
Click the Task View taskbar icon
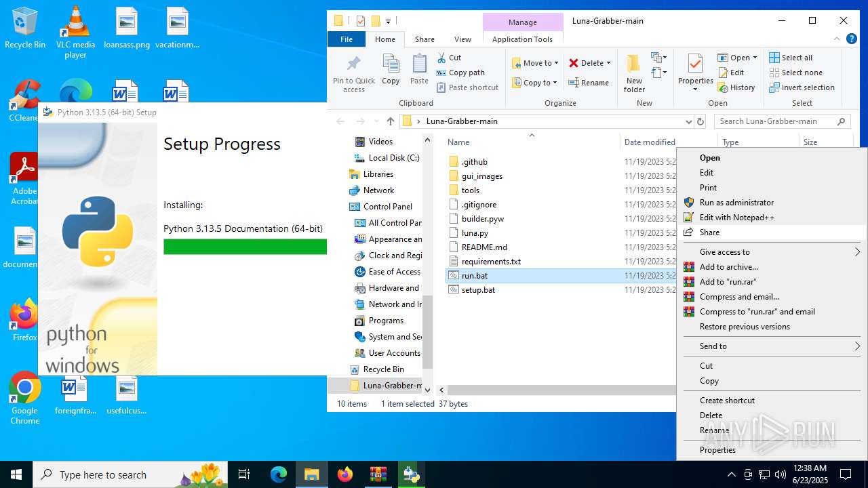pos(244,474)
